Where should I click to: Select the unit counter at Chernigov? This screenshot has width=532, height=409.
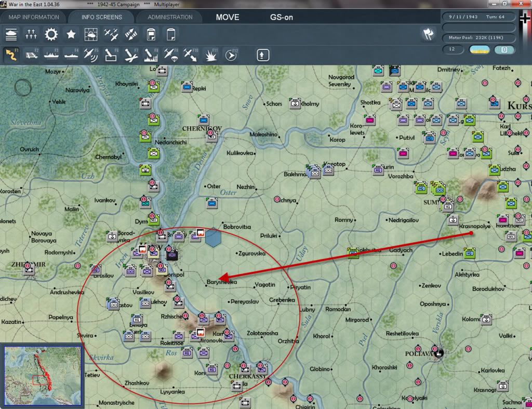tap(212, 137)
